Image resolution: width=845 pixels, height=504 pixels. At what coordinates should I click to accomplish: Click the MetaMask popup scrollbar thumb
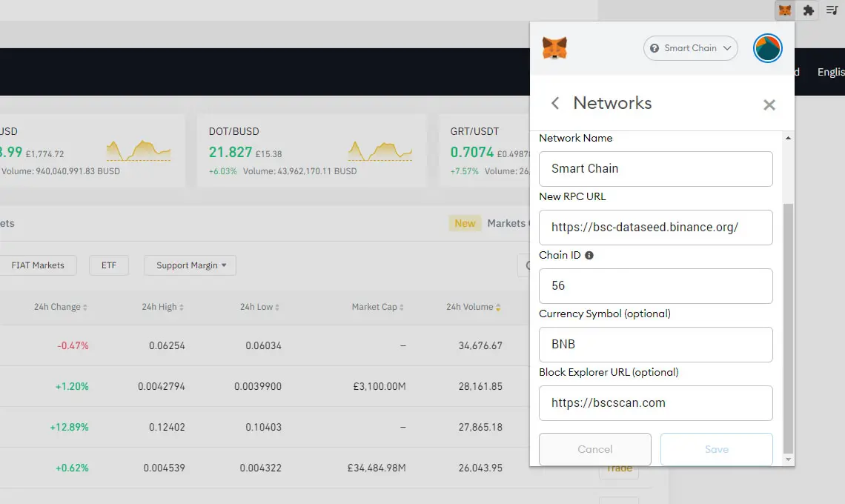(x=788, y=328)
